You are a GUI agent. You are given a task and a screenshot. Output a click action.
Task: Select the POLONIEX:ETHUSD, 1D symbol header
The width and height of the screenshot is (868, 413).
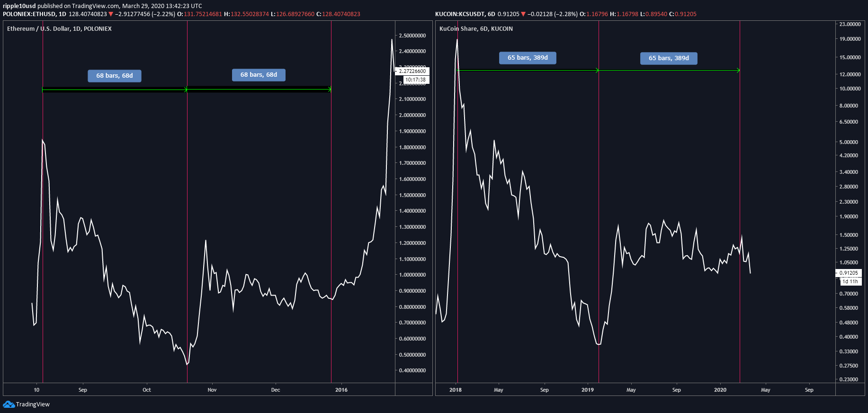click(35, 14)
